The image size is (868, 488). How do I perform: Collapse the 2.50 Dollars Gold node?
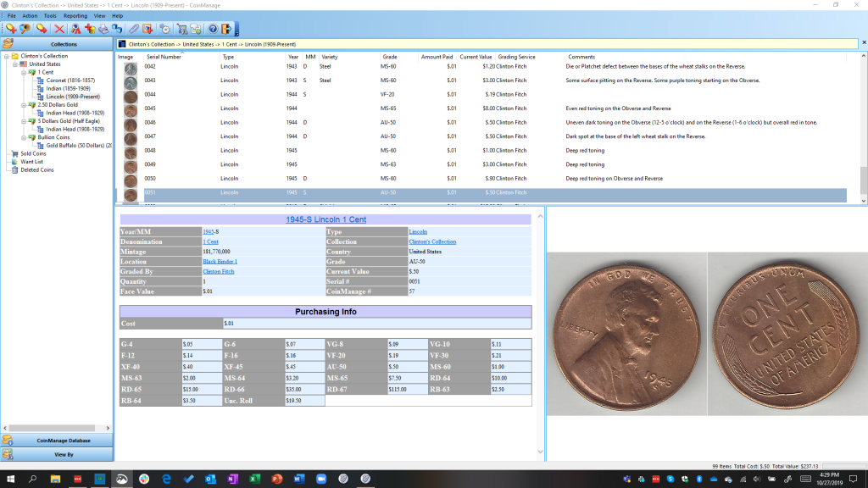[24, 104]
